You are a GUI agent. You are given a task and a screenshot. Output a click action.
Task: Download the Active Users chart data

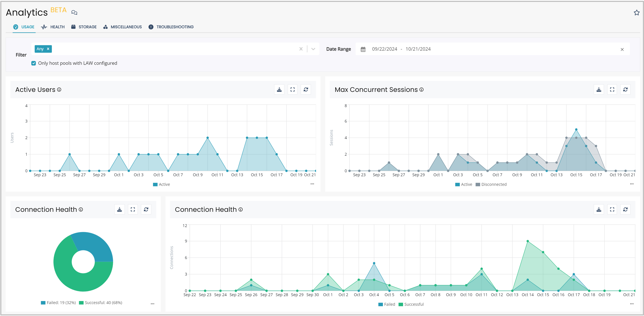(279, 90)
